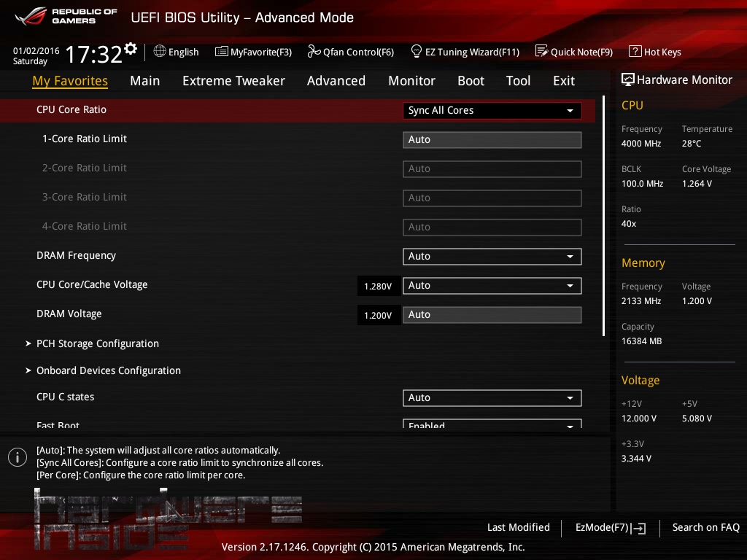This screenshot has height=560, width=747.
Task: Click Last Modified button
Action: tap(519, 527)
